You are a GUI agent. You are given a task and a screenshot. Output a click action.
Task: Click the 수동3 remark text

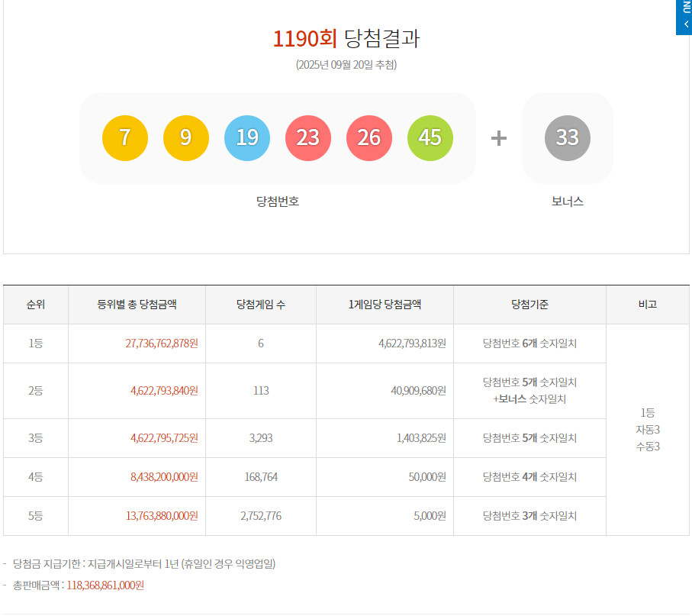648,447
